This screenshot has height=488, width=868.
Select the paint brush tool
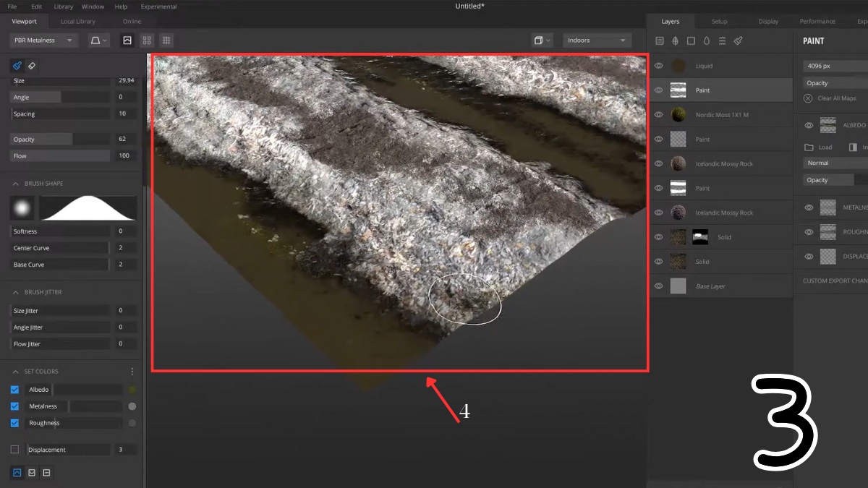17,66
